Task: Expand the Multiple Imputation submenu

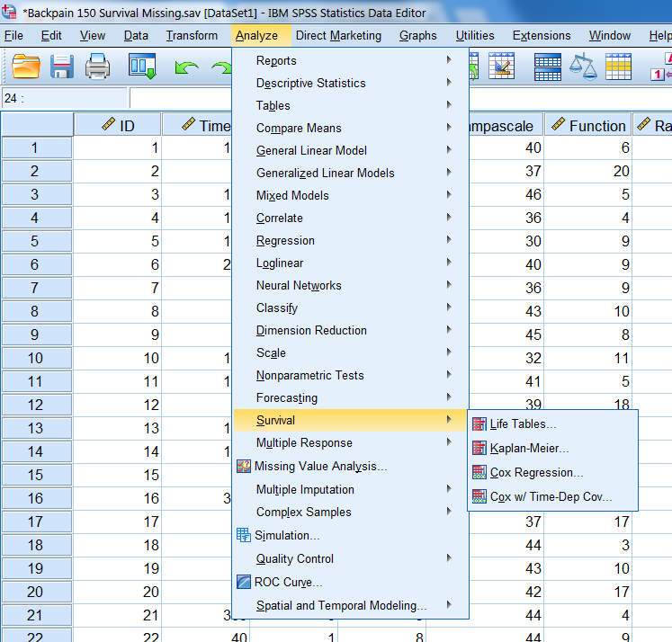Action: 305,489
